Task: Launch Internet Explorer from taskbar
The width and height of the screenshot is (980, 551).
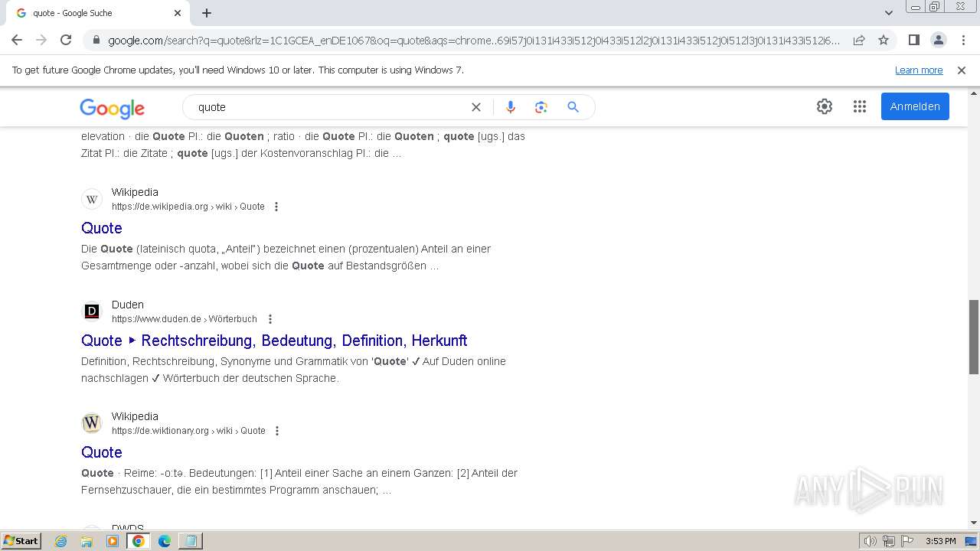Action: (x=61, y=541)
